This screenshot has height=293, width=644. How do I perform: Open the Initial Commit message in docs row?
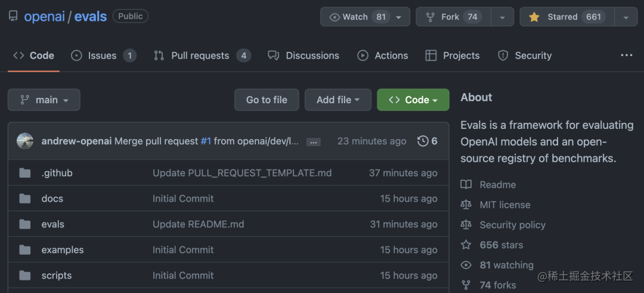point(183,199)
